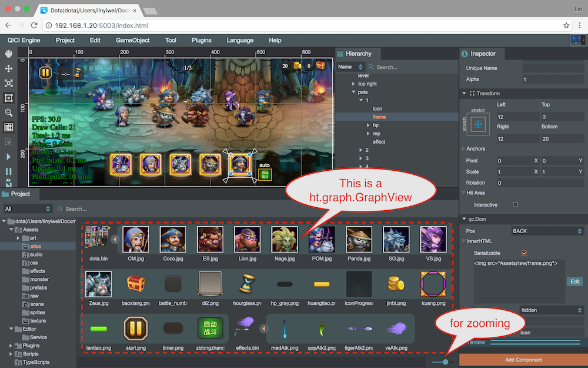The image size is (588, 368).
Task: Select the hand pan tool
Action: coord(8,54)
